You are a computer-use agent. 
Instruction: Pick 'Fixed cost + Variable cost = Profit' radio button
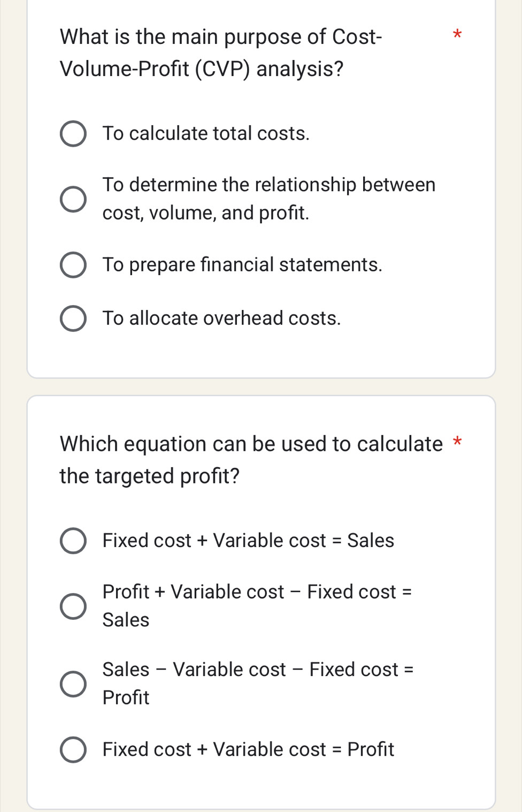(x=73, y=749)
